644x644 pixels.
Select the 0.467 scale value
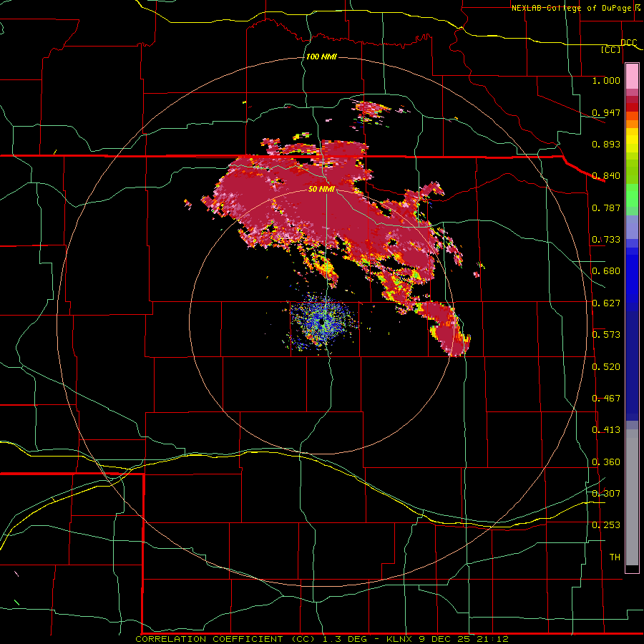606,399
